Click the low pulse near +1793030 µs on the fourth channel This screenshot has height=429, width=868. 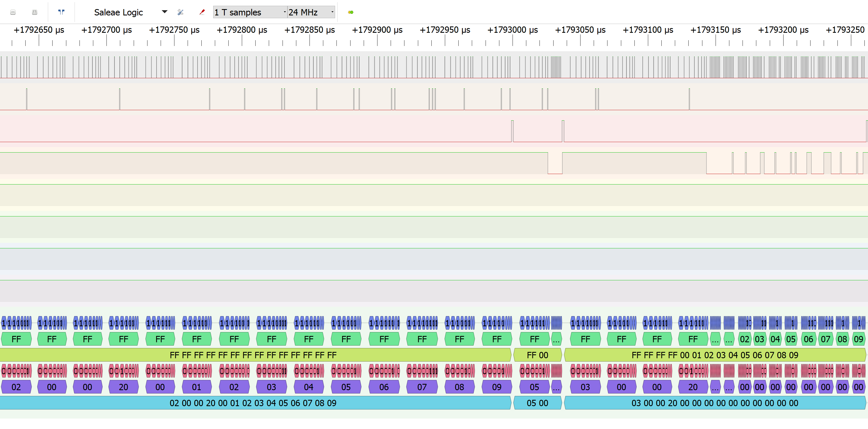[x=555, y=163]
